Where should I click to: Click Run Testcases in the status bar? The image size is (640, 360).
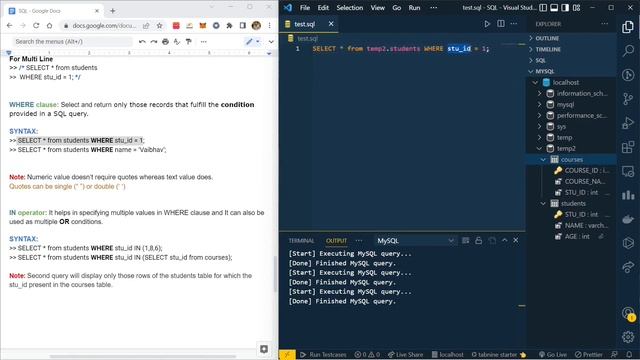pos(323,355)
